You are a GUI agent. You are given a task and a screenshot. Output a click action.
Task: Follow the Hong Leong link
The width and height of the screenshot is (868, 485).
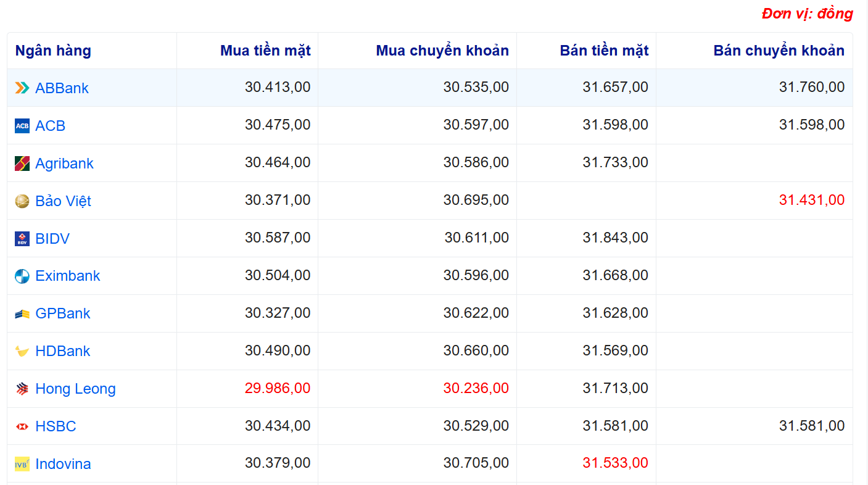(75, 389)
